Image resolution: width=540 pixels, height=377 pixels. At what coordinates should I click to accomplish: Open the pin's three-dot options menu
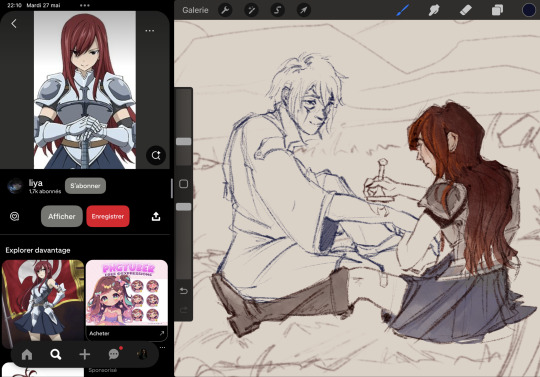point(149,31)
